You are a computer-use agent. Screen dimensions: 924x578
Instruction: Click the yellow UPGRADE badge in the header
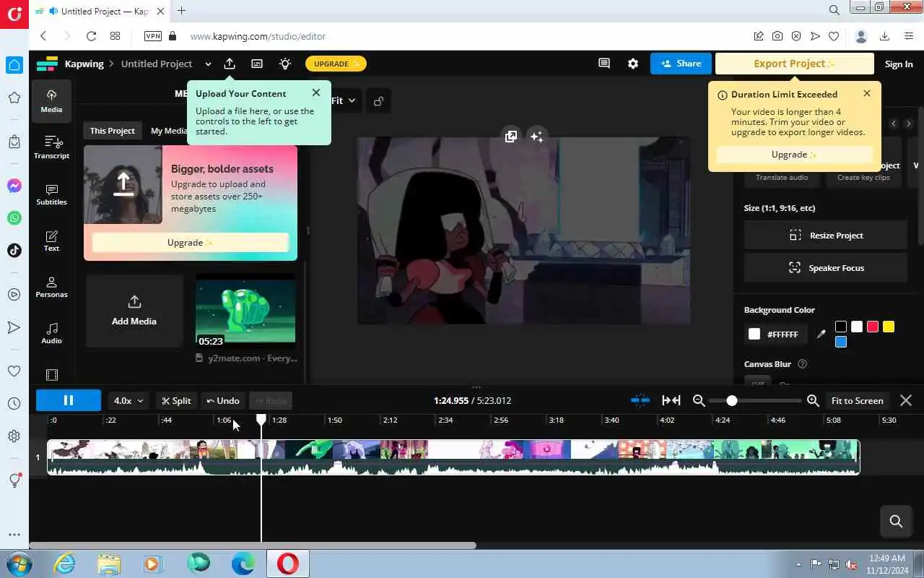pos(336,64)
